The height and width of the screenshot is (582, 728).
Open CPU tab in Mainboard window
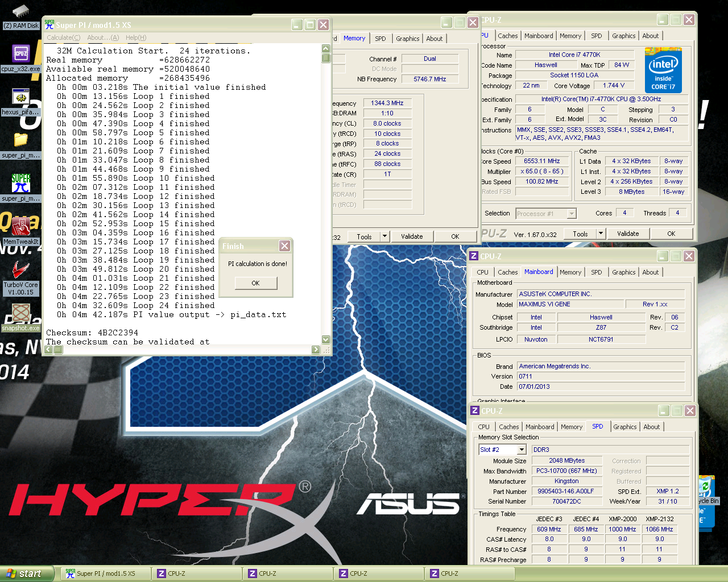pyautogui.click(x=483, y=272)
